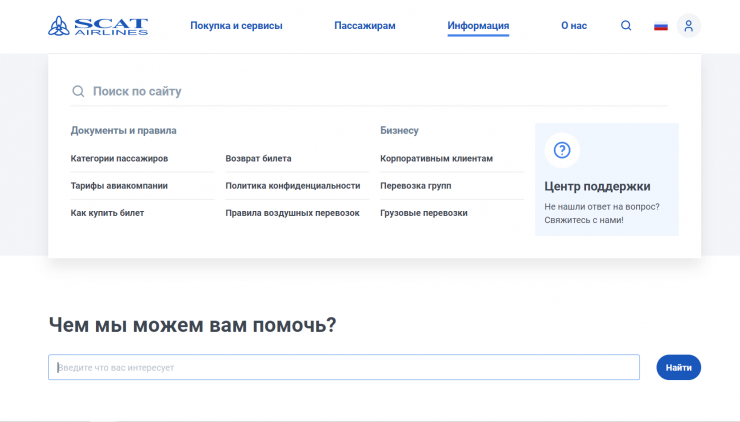Open Категории пассажиров link
This screenshot has height=422, width=740.
(x=119, y=158)
